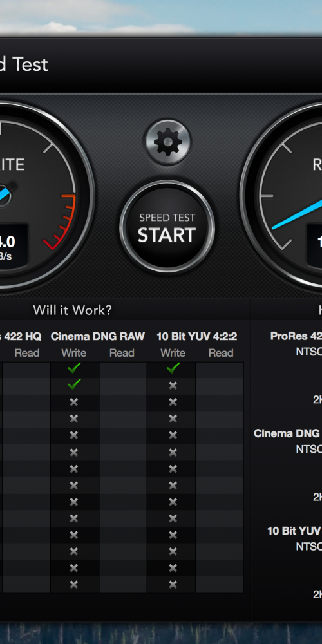Click 'Read' under 10 Bit YUV 4:2:2

click(x=221, y=353)
